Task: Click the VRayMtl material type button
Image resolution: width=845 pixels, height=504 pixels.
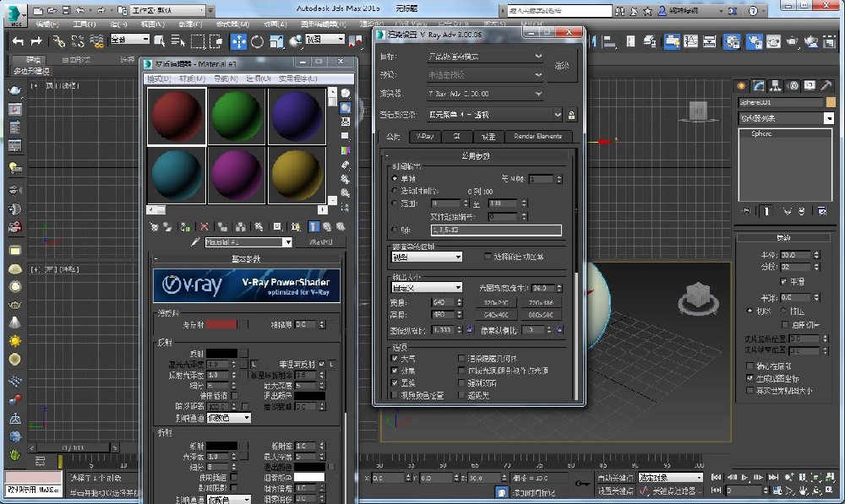Action: [x=321, y=242]
